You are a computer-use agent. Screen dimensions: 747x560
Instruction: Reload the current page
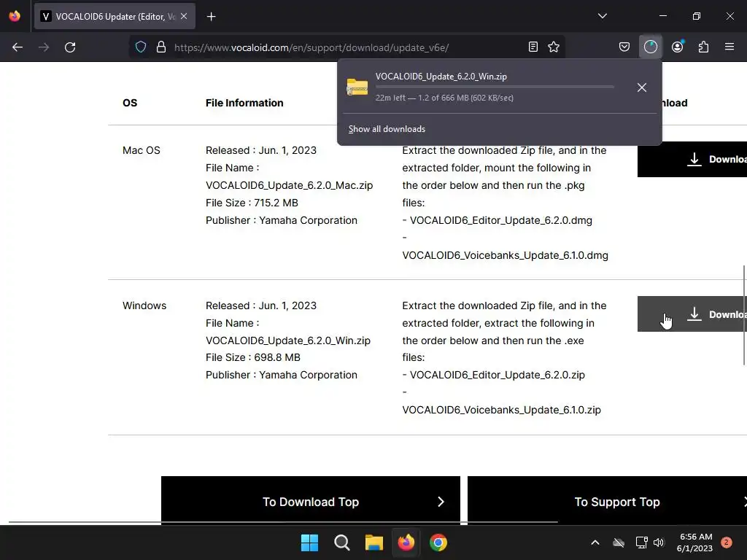click(70, 47)
